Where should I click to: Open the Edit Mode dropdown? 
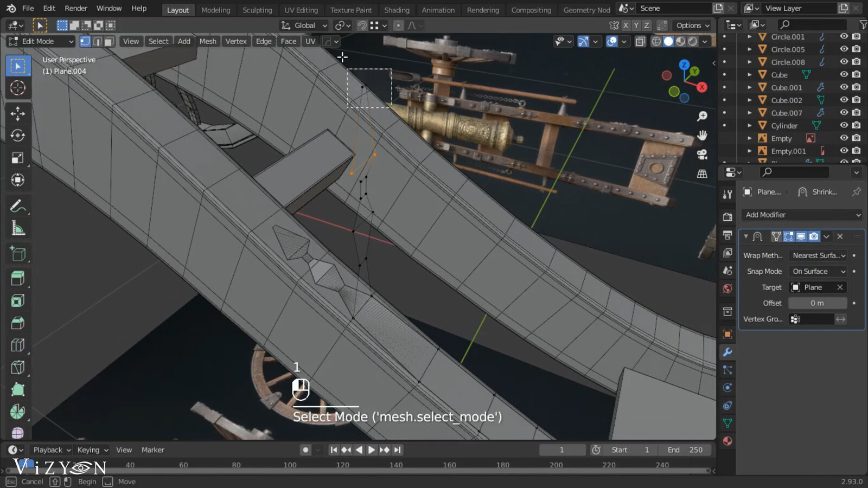tap(41, 41)
